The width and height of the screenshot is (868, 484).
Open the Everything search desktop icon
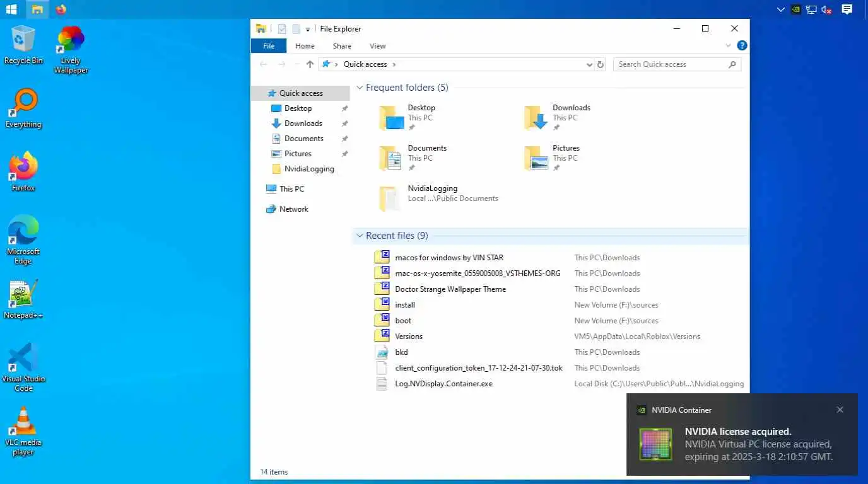(23, 108)
